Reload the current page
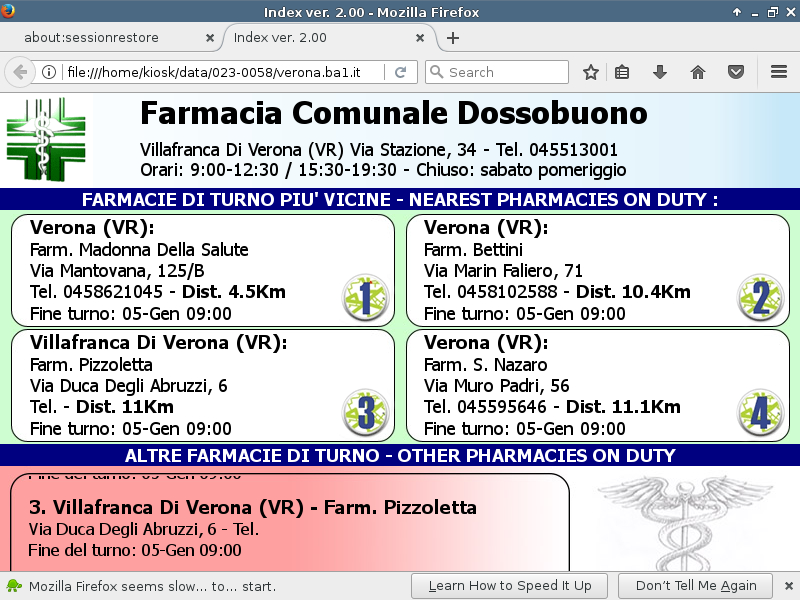The image size is (800, 600). pyautogui.click(x=400, y=72)
